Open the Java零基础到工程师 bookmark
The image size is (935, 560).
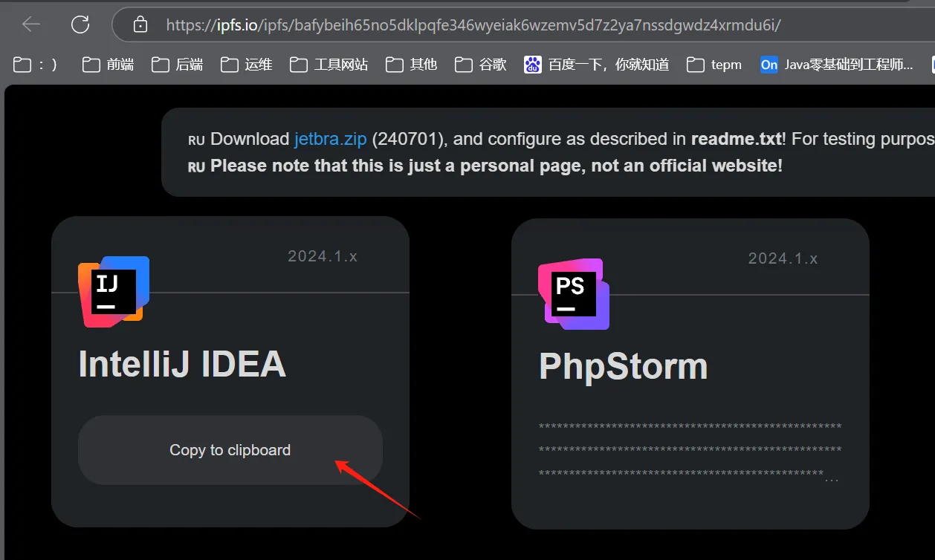tap(837, 65)
